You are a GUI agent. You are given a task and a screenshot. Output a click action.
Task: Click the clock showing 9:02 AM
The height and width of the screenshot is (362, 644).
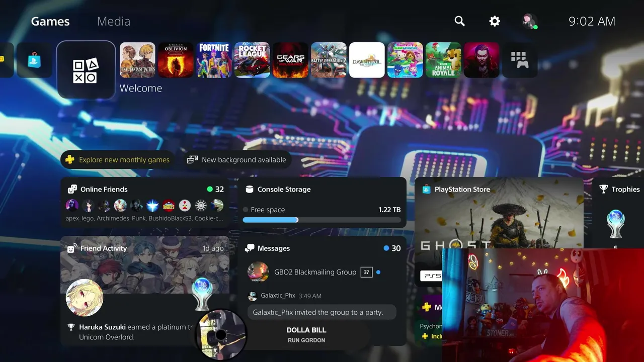pyautogui.click(x=592, y=21)
